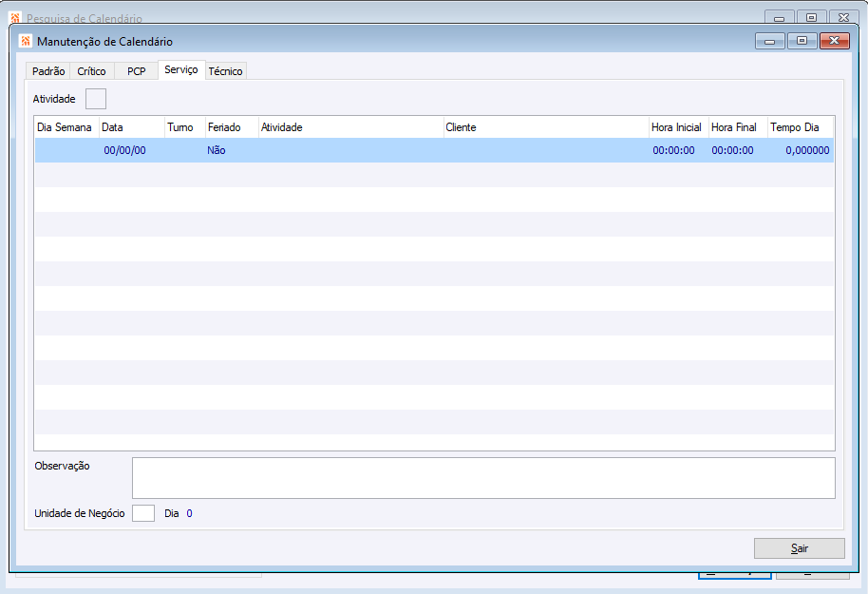Click the Não value under Feriado
Screen dimensions: 868x594
217,150
